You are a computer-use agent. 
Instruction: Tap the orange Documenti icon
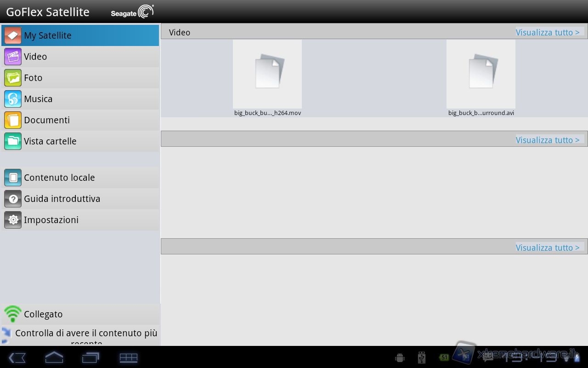pyautogui.click(x=13, y=120)
